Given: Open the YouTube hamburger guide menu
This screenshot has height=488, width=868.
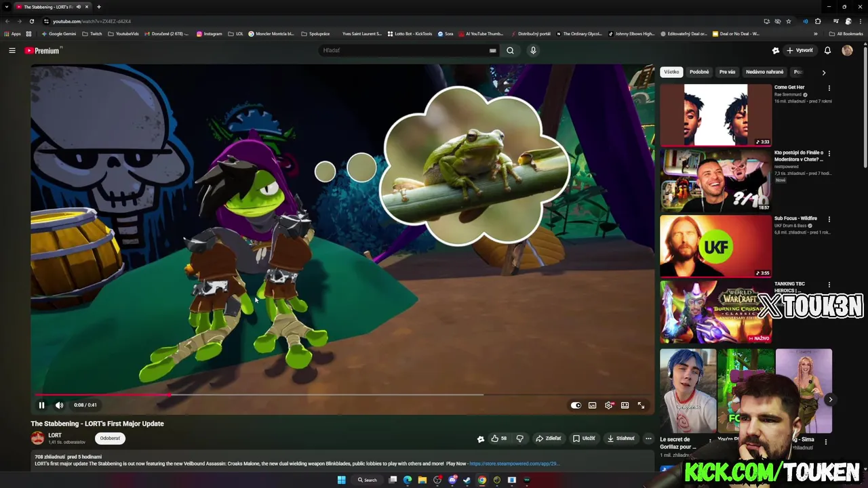Looking at the screenshot, I should (12, 50).
